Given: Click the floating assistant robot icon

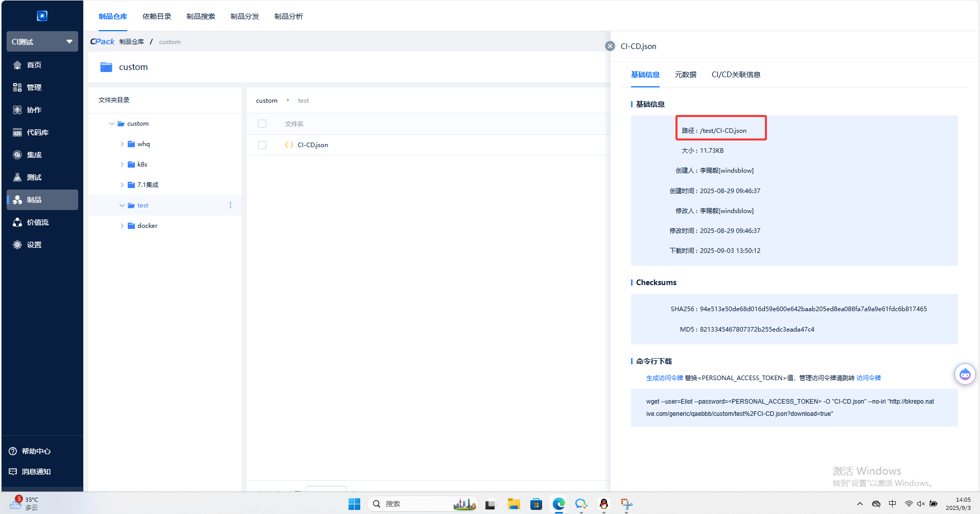Looking at the screenshot, I should 965,375.
